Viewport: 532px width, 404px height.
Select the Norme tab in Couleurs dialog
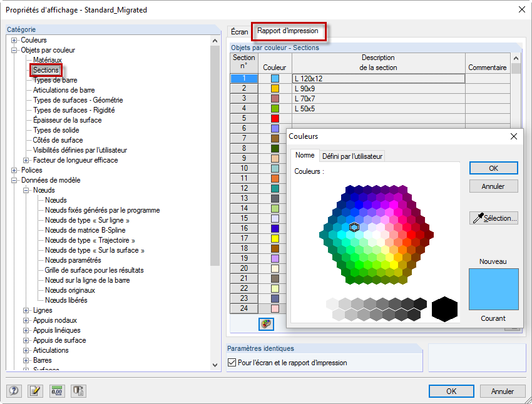click(305, 155)
